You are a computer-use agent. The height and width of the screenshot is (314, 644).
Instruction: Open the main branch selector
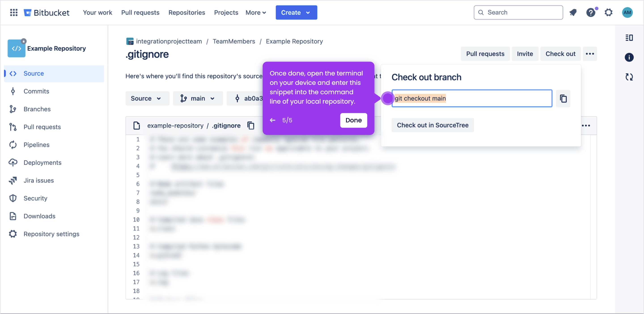(x=198, y=98)
